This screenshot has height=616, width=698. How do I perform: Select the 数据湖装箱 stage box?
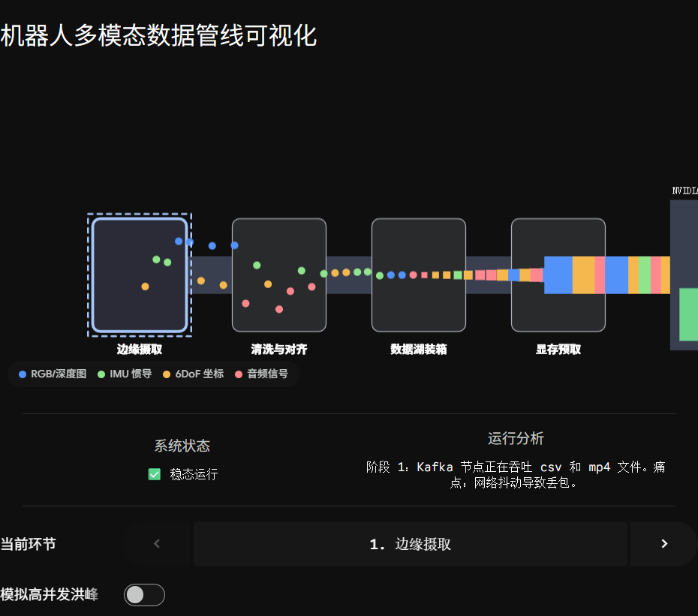click(x=419, y=275)
